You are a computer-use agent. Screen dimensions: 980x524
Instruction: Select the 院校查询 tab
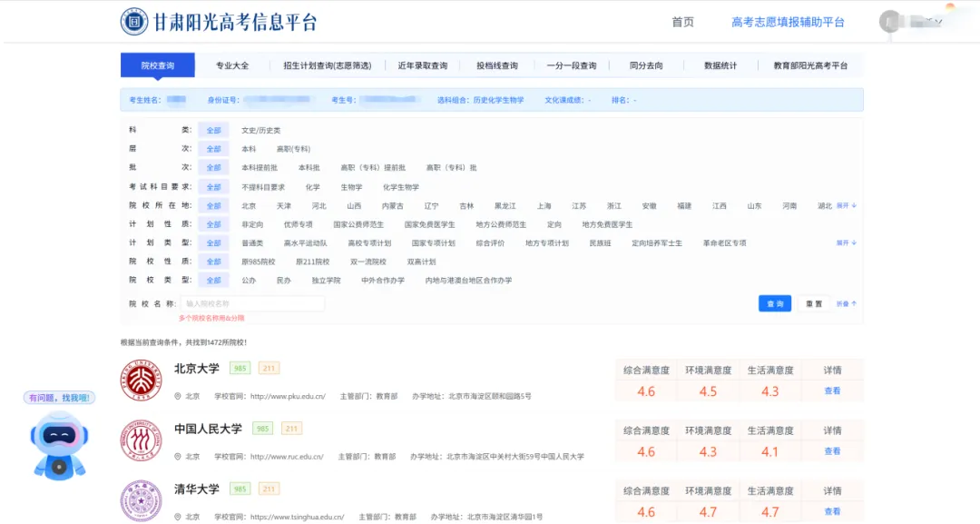[158, 65]
